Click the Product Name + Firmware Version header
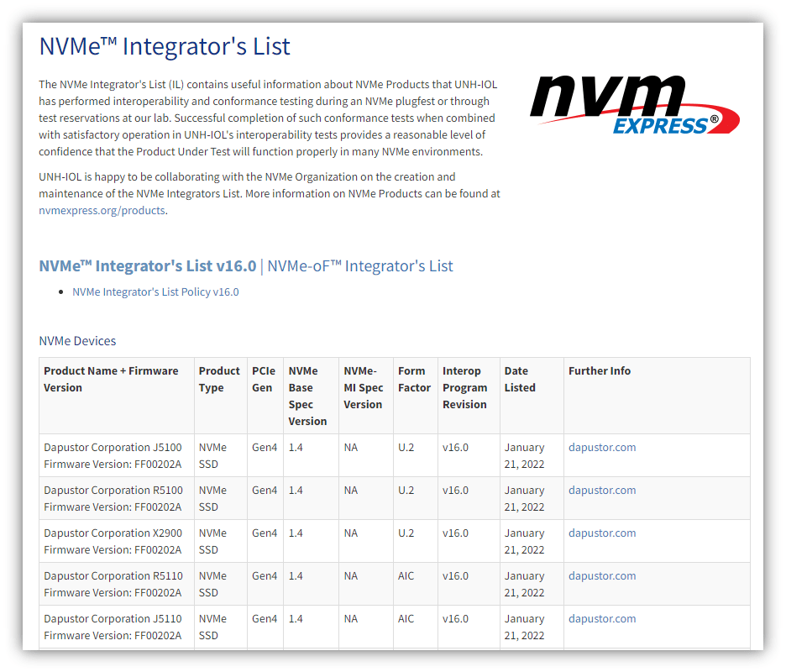Image resolution: width=786 pixels, height=672 pixels. point(111,380)
